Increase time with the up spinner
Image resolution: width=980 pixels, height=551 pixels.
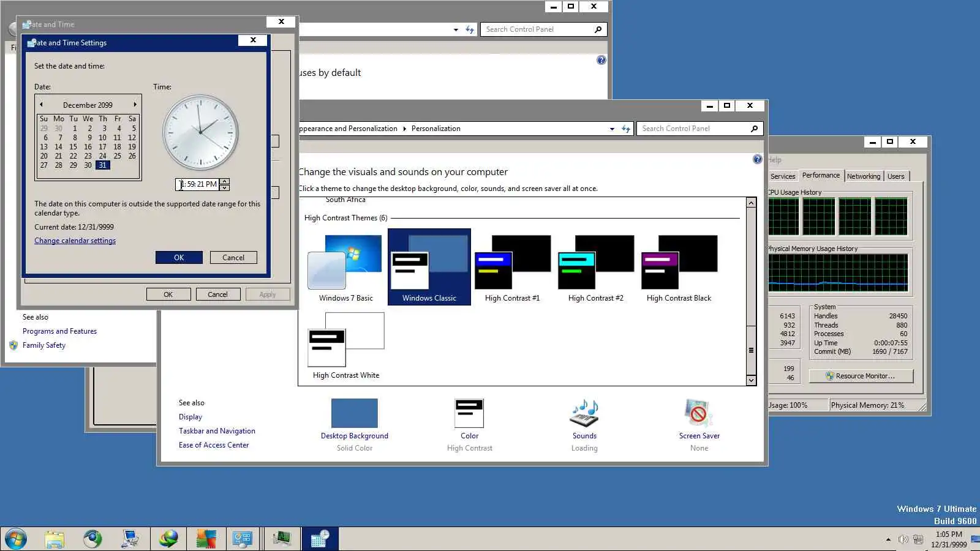point(225,181)
